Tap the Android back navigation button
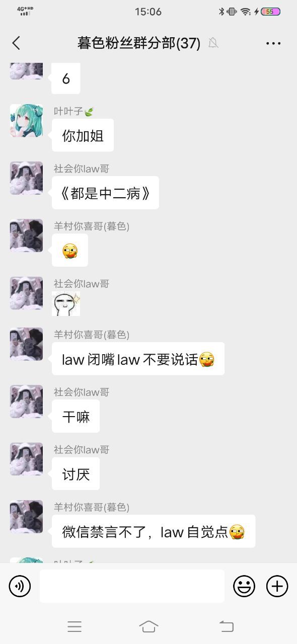Screen dimensions: 297x644 pos(227,626)
